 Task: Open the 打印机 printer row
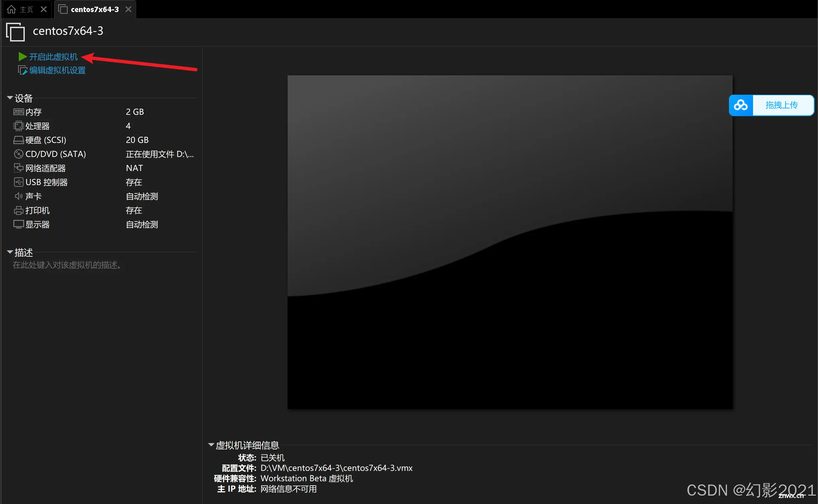click(x=104, y=210)
